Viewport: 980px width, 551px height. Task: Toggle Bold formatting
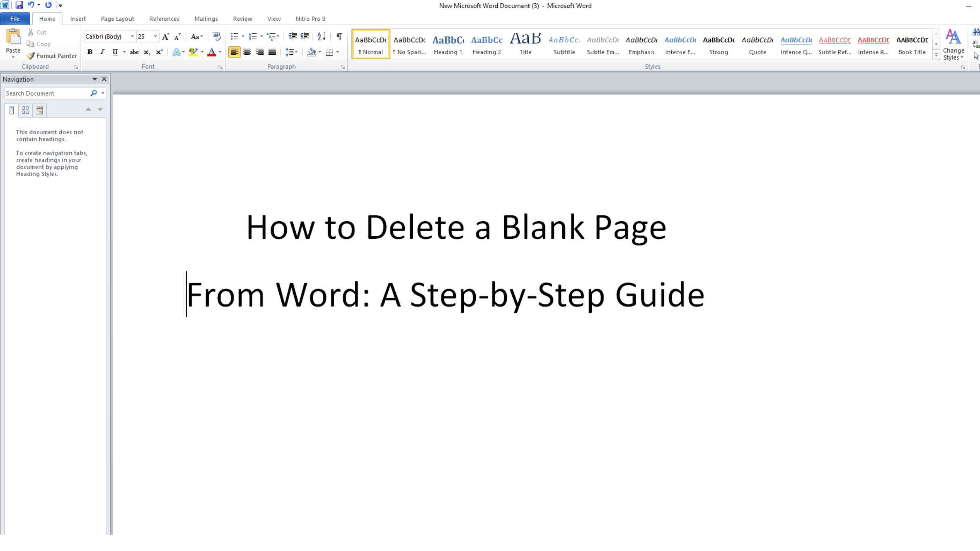point(90,52)
